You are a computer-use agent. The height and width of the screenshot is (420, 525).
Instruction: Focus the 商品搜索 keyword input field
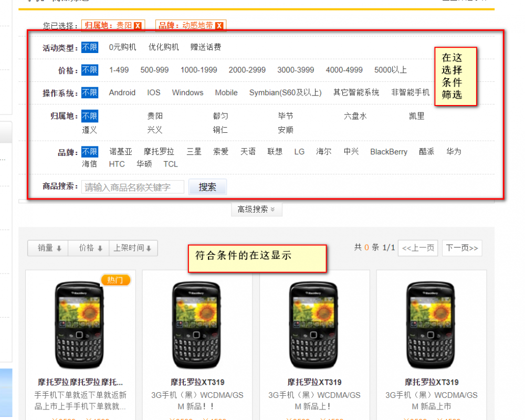tap(133, 187)
